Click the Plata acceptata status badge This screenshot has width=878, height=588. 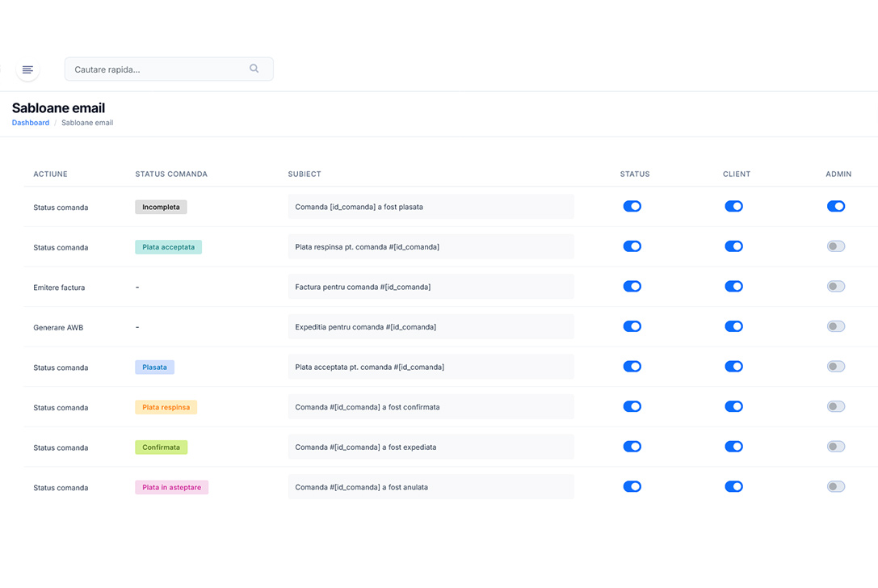168,247
